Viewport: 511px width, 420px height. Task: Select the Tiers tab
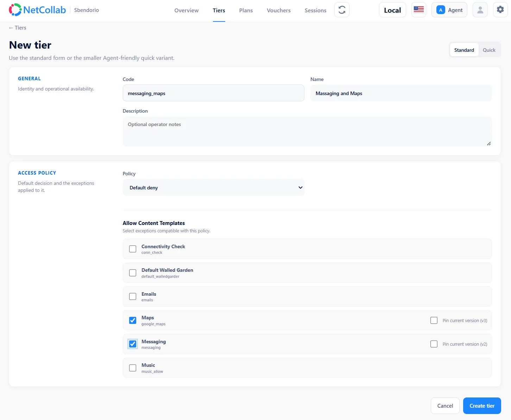pos(219,11)
